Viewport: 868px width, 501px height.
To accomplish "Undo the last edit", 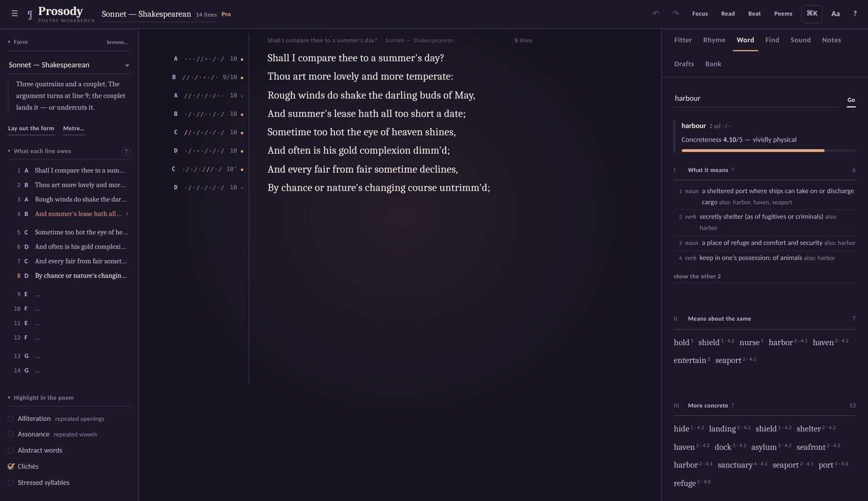I will (x=656, y=13).
